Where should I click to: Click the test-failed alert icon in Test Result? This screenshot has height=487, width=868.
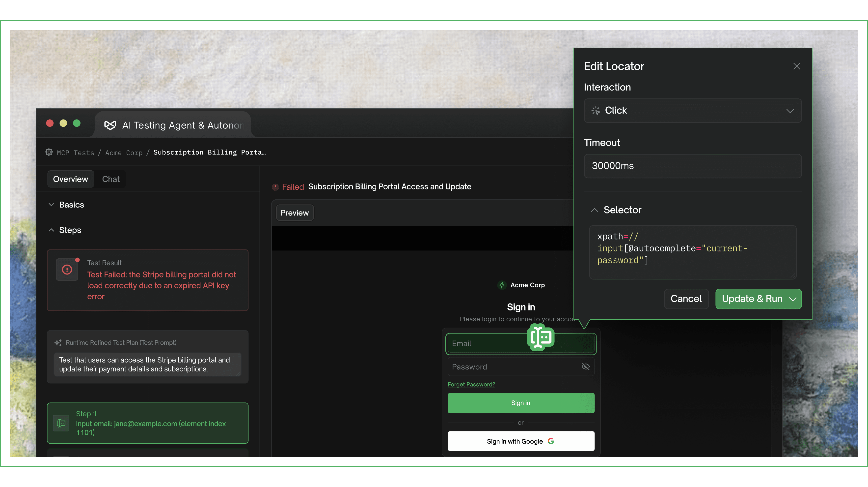click(x=67, y=270)
